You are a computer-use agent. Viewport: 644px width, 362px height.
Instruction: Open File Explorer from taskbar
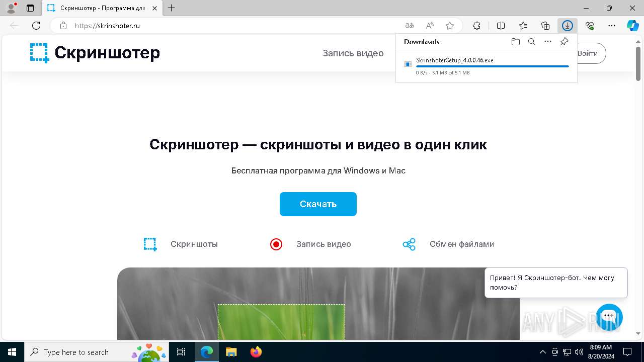pyautogui.click(x=231, y=352)
